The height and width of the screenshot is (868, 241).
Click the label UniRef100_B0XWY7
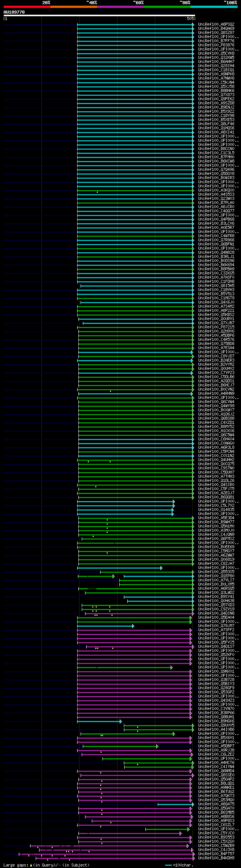point(216,410)
